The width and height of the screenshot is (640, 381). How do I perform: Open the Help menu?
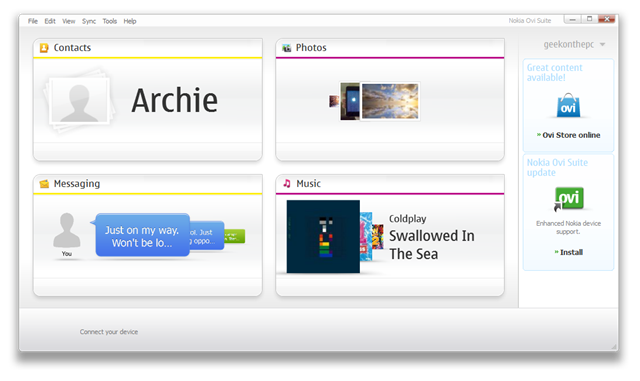(x=130, y=21)
